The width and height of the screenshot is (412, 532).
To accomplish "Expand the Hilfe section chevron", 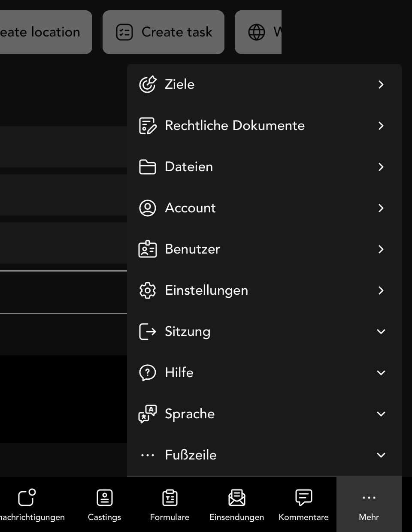I will (381, 373).
